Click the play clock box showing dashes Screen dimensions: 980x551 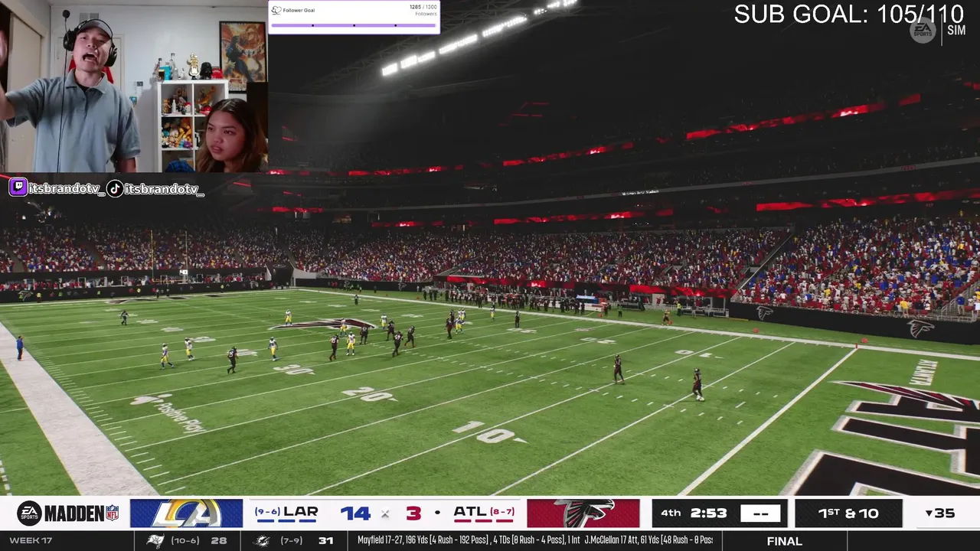(760, 514)
